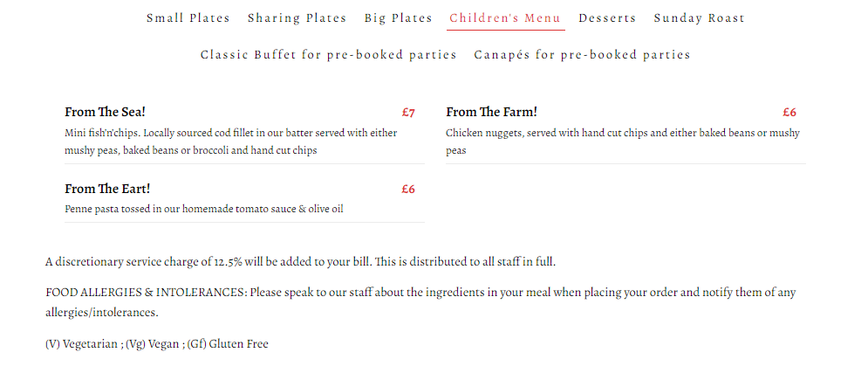The image size is (868, 366).
Task: Click the Food Allergies & Intolerances paragraph
Action: click(x=420, y=302)
